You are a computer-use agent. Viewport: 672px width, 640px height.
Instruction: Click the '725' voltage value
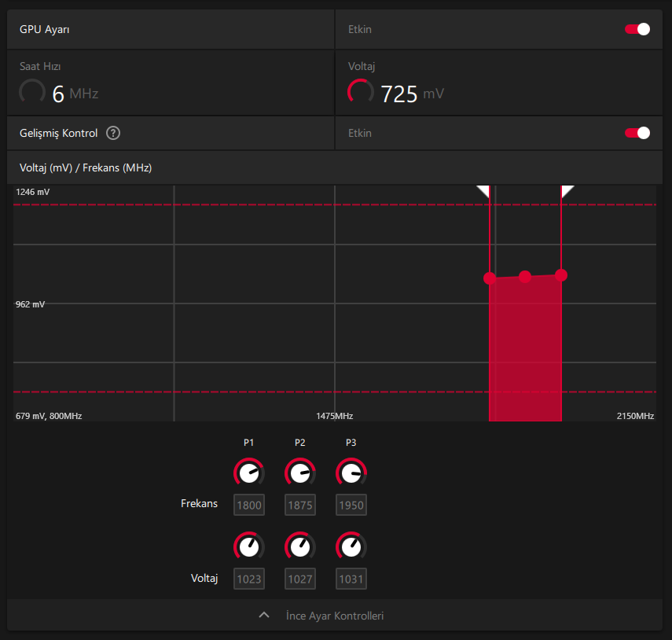point(399,94)
